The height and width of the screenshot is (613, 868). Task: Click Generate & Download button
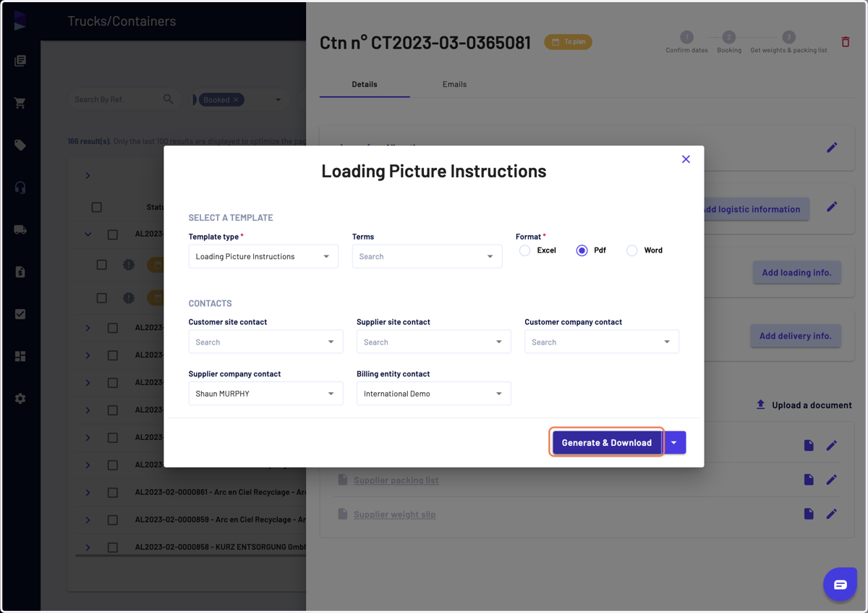[607, 443]
